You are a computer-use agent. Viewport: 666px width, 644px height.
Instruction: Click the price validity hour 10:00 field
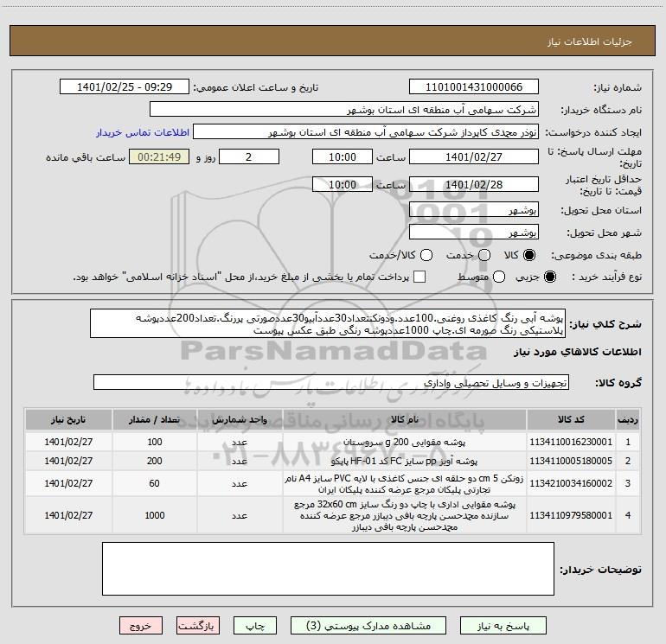click(x=343, y=184)
